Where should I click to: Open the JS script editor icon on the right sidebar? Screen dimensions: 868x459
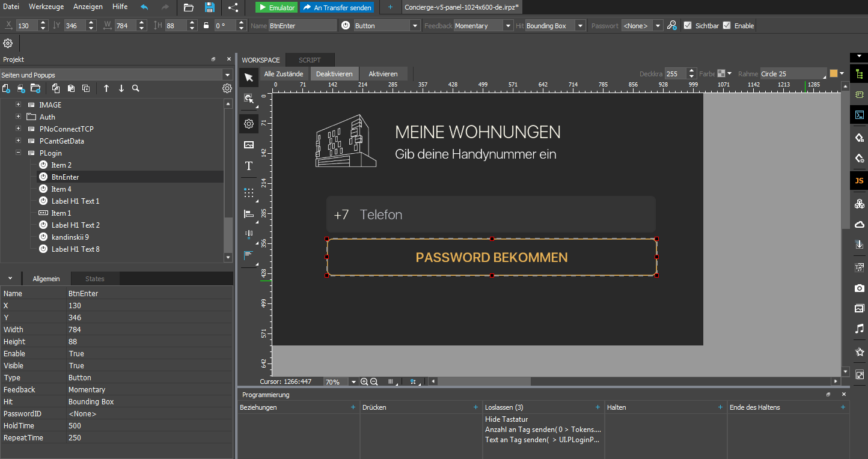point(859,180)
